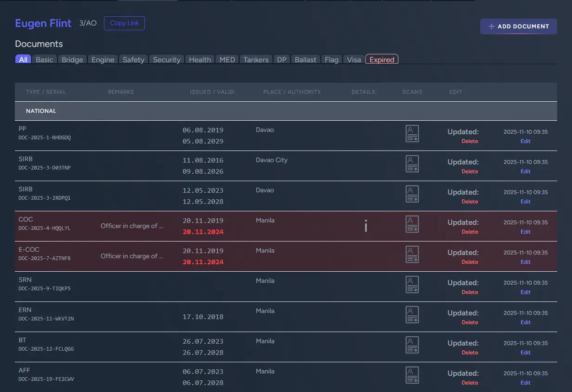The width and height of the screenshot is (572, 392).
Task: View scan of SIRB issued in Davao City
Action: tap(412, 164)
